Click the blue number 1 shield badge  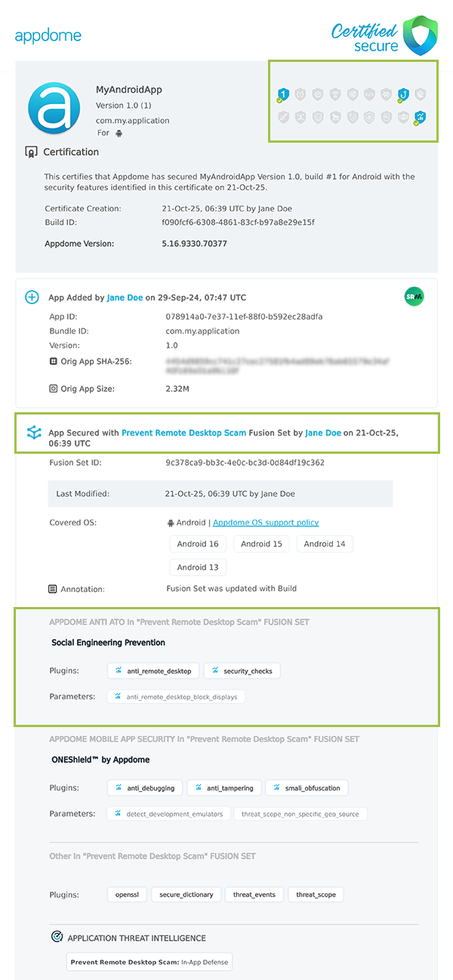282,94
